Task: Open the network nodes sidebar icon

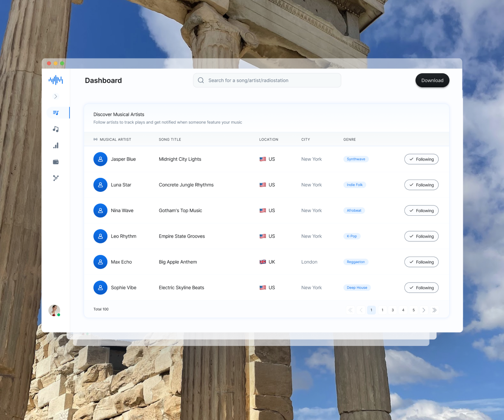Action: pos(56,178)
